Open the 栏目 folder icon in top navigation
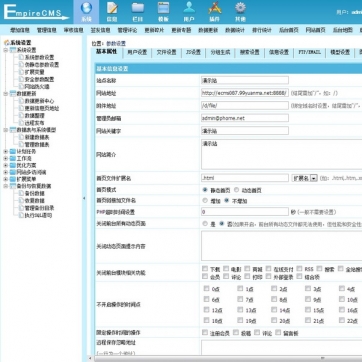Viewport: 362px width, 362px height. tap(138, 8)
